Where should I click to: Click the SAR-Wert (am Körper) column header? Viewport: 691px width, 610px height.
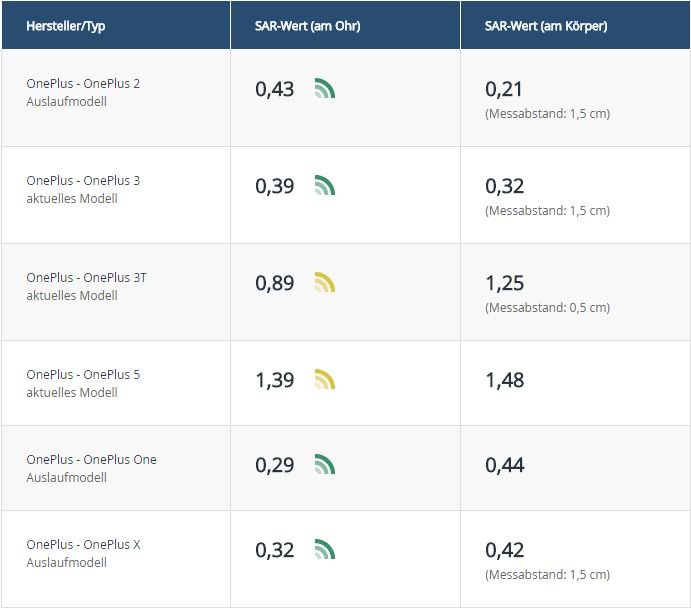pyautogui.click(x=576, y=25)
